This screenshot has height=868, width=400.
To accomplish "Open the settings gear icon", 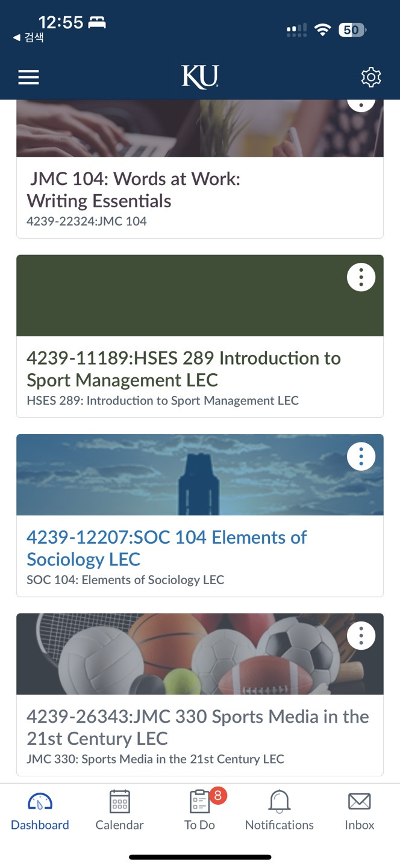I will [371, 77].
